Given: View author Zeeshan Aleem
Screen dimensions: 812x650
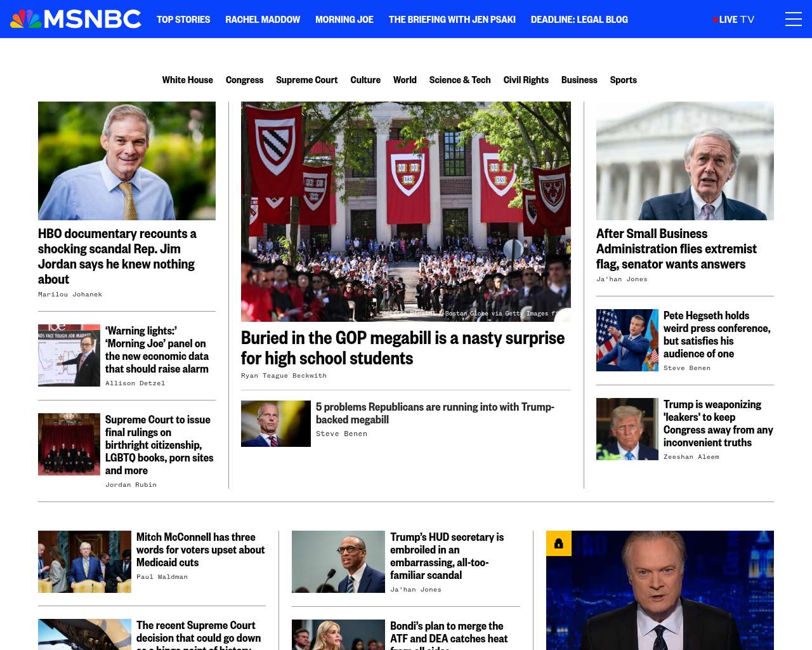Looking at the screenshot, I should [x=691, y=457].
